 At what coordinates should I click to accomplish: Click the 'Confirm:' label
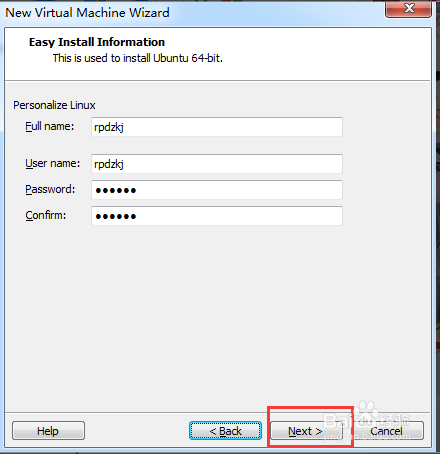point(46,216)
